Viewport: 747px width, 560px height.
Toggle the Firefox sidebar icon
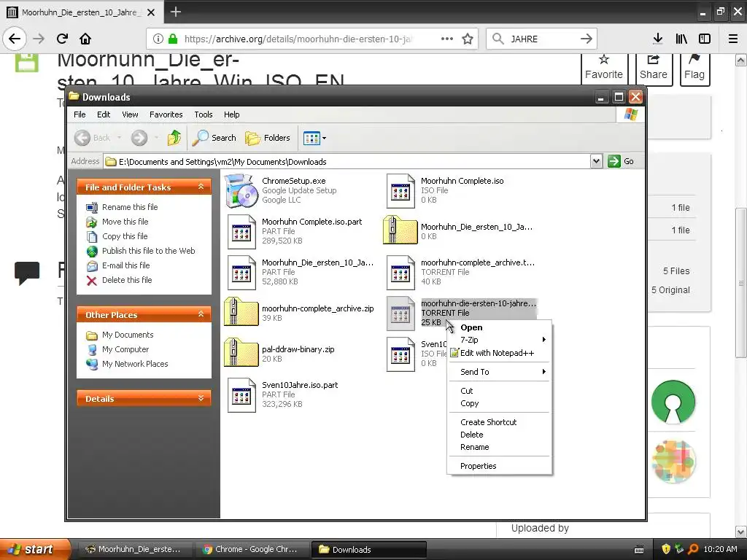(705, 39)
